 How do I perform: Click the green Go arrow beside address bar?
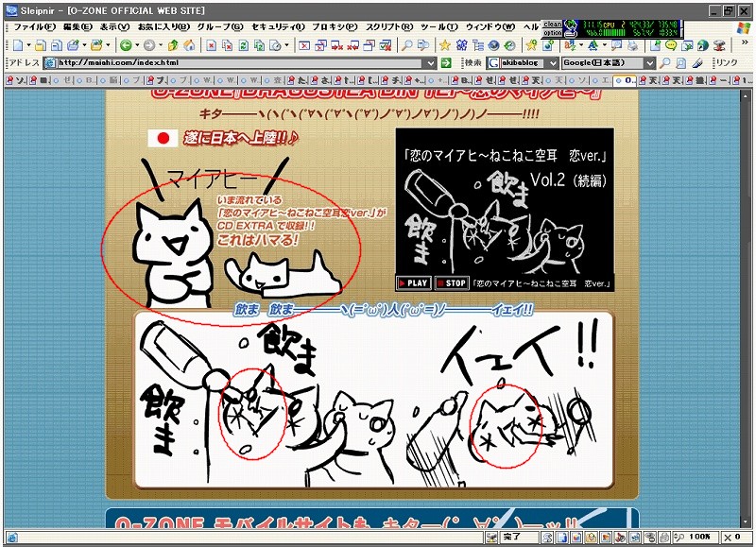[x=446, y=62]
